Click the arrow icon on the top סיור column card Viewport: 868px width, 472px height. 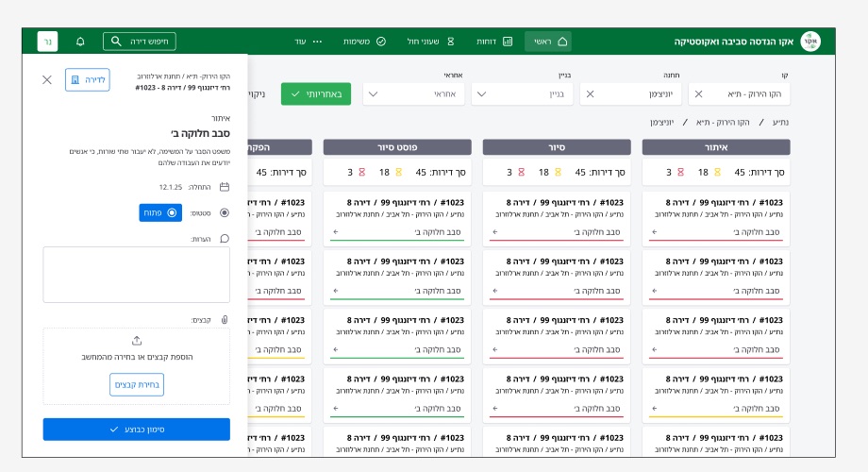click(x=495, y=232)
